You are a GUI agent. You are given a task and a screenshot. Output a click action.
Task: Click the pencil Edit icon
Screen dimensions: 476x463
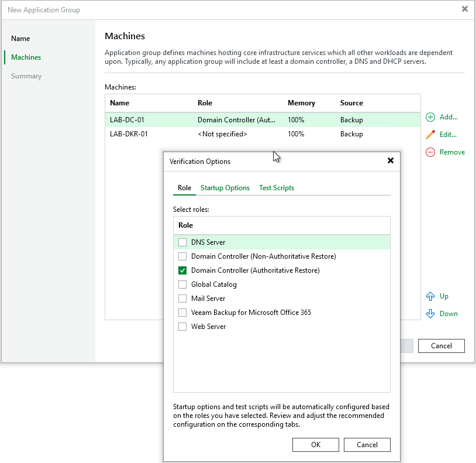pos(430,135)
